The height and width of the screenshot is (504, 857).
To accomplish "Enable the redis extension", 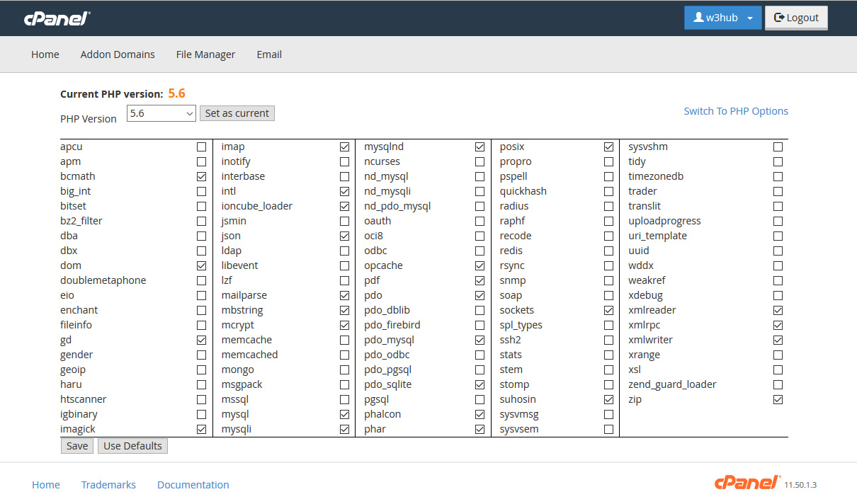I will coord(609,251).
